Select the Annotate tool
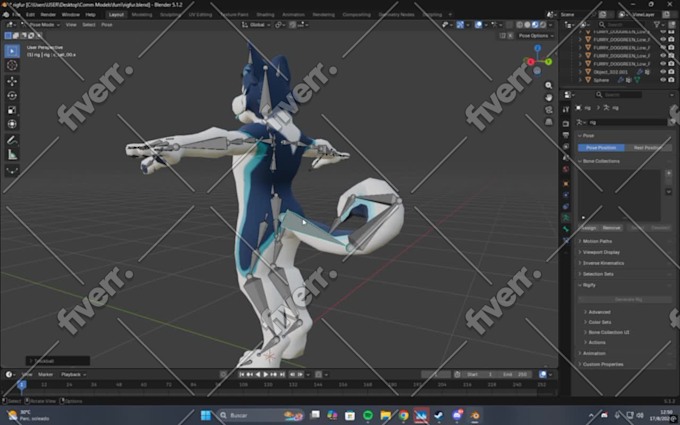 (x=12, y=140)
